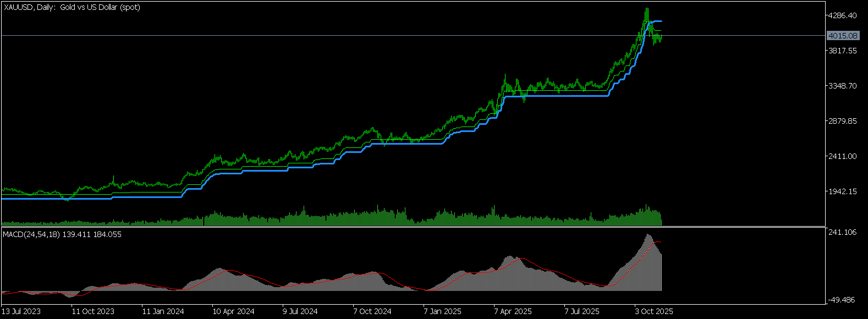Image resolution: width=868 pixels, height=319 pixels.
Task: Select the 7 Jan 2025 date marker
Action: [x=443, y=311]
